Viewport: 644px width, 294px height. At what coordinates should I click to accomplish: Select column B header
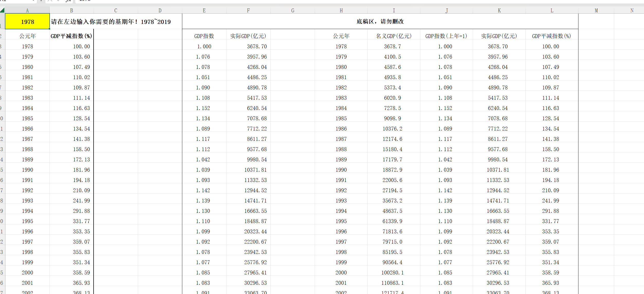click(x=71, y=11)
